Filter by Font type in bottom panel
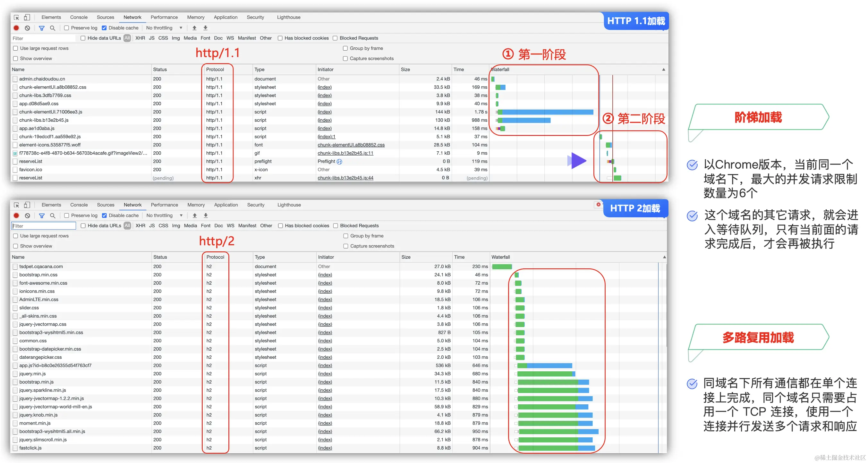This screenshot has width=868, height=463. pyautogui.click(x=206, y=226)
